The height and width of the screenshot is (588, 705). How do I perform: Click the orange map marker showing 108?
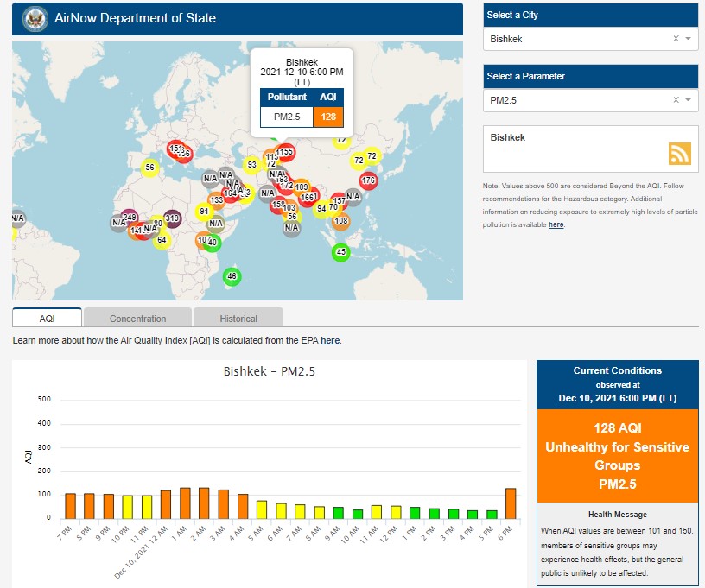tap(341, 221)
